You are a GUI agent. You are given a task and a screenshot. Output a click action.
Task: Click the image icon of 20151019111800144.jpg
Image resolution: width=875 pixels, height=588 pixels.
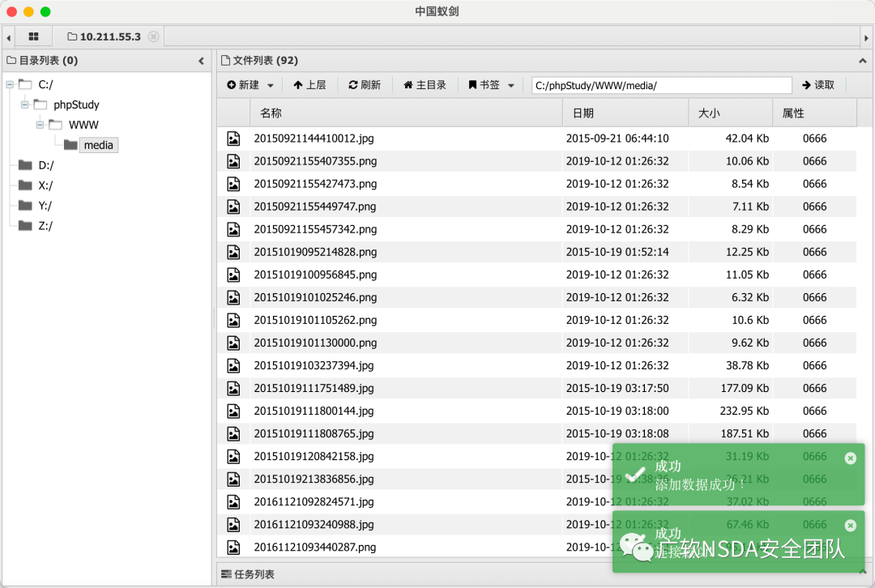pyautogui.click(x=233, y=411)
